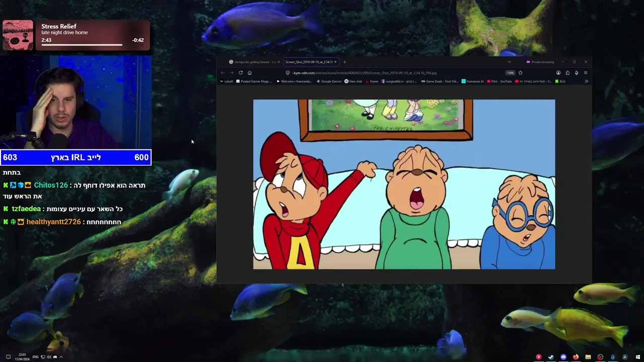The height and width of the screenshot is (362, 644).
Task: Open the taskbar notification center icon
Action: (x=8, y=357)
